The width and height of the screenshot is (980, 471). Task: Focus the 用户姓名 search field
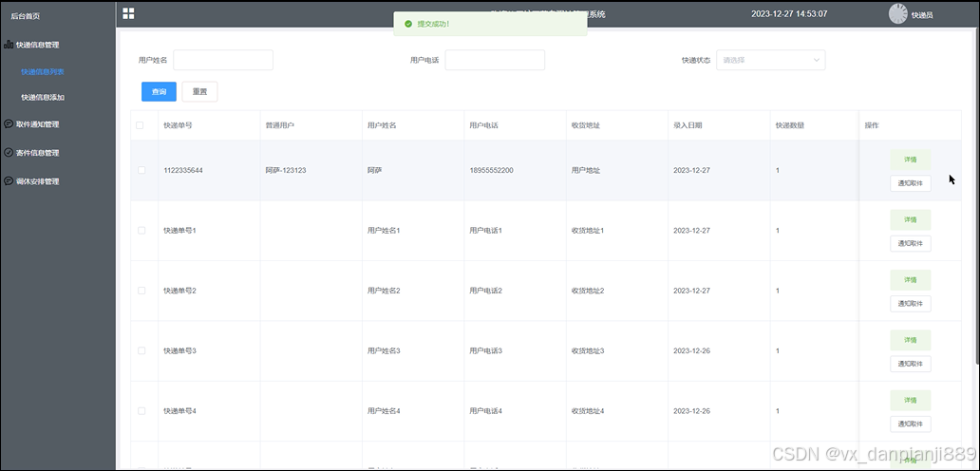(223, 60)
